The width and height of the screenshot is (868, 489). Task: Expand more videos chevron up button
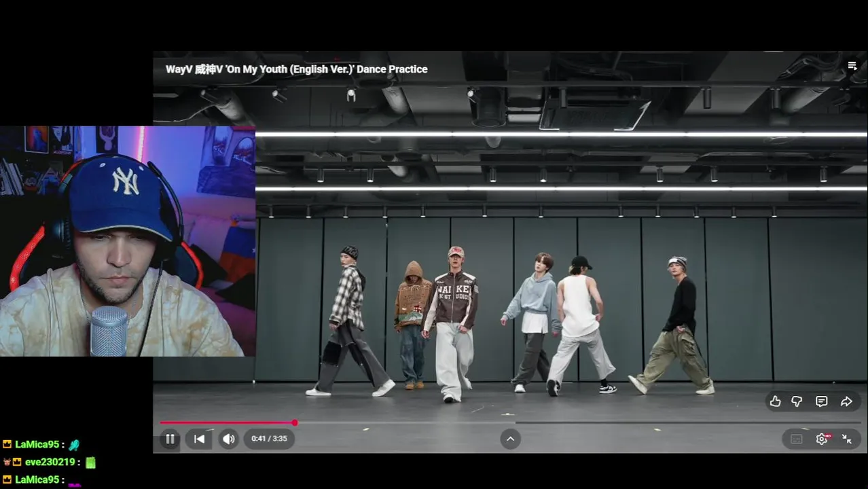click(510, 439)
